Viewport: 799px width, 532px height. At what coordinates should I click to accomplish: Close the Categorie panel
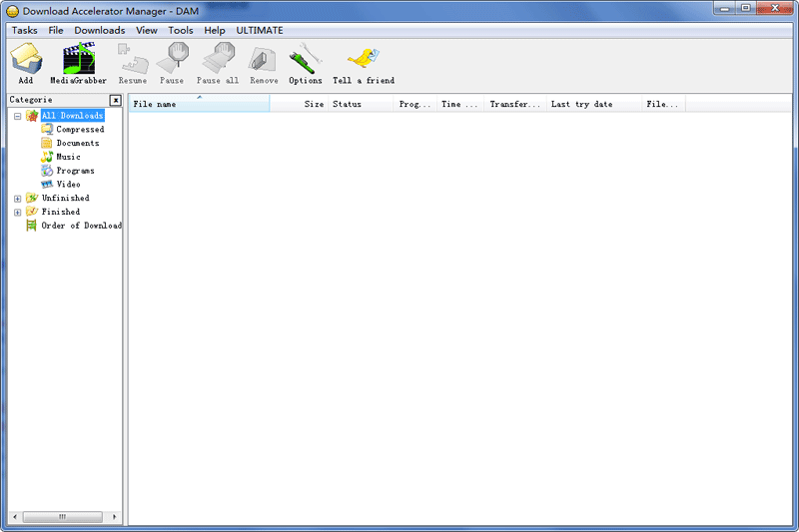pyautogui.click(x=116, y=100)
